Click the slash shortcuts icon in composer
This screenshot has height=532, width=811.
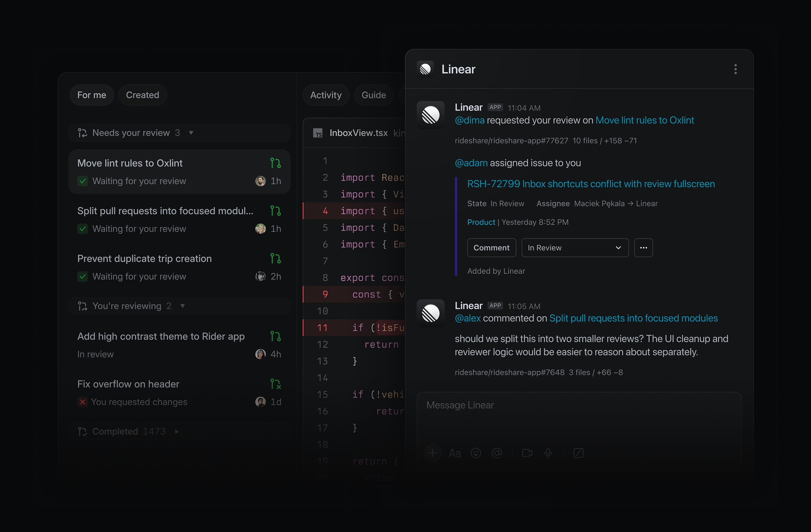coord(578,453)
